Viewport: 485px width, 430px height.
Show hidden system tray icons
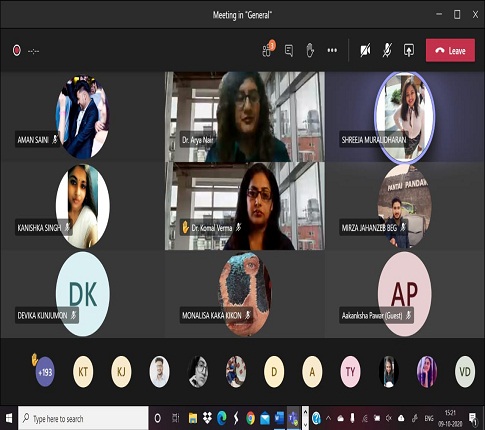[x=328, y=418]
